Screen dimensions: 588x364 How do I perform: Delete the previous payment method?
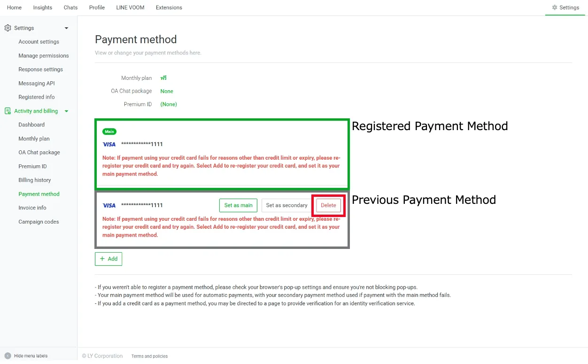click(328, 205)
